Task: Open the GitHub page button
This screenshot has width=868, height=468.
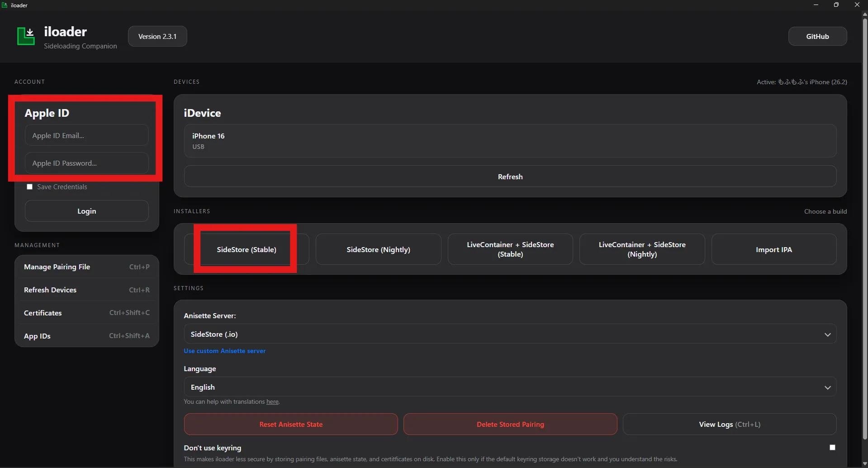Action: pos(817,36)
